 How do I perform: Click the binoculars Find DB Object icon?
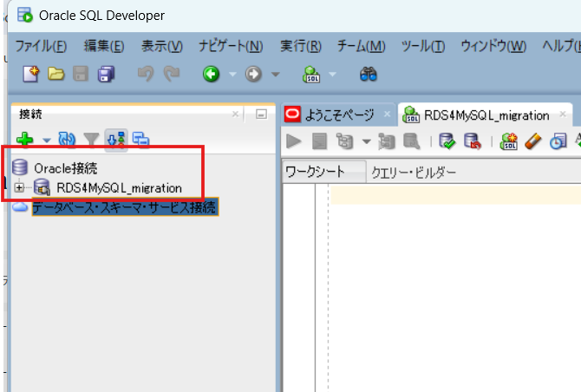[369, 74]
